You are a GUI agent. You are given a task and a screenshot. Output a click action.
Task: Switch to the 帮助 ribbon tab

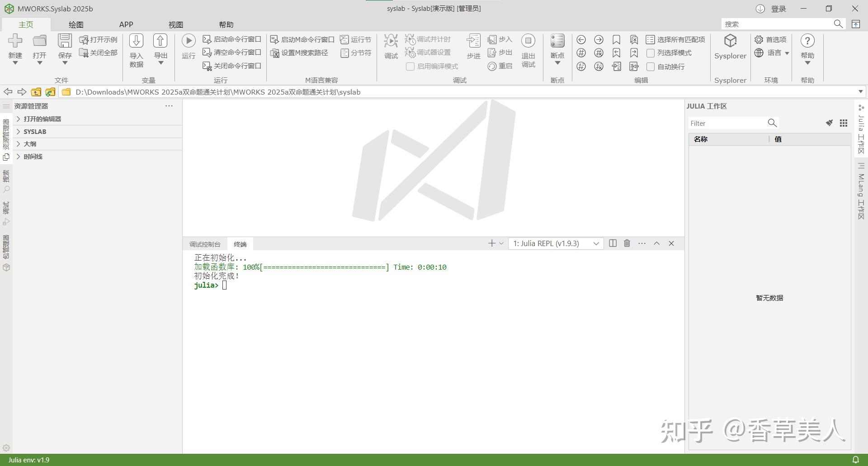pyautogui.click(x=226, y=24)
